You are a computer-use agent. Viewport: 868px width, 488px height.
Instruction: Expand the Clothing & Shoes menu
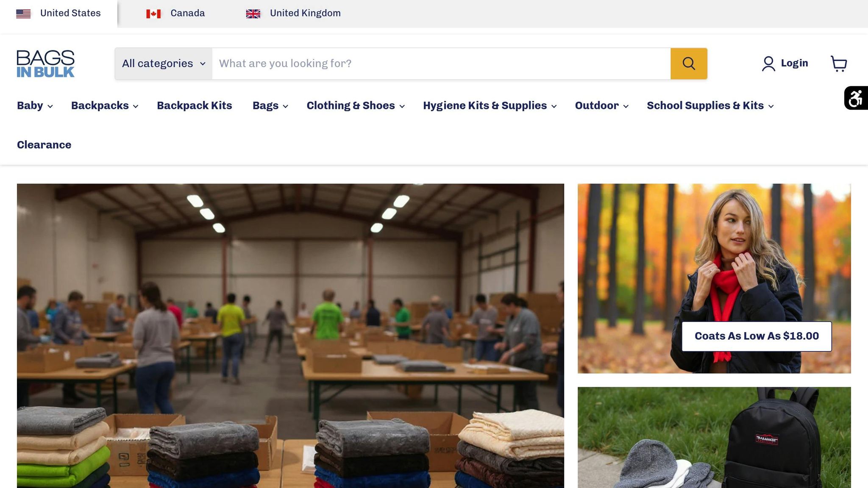point(356,105)
